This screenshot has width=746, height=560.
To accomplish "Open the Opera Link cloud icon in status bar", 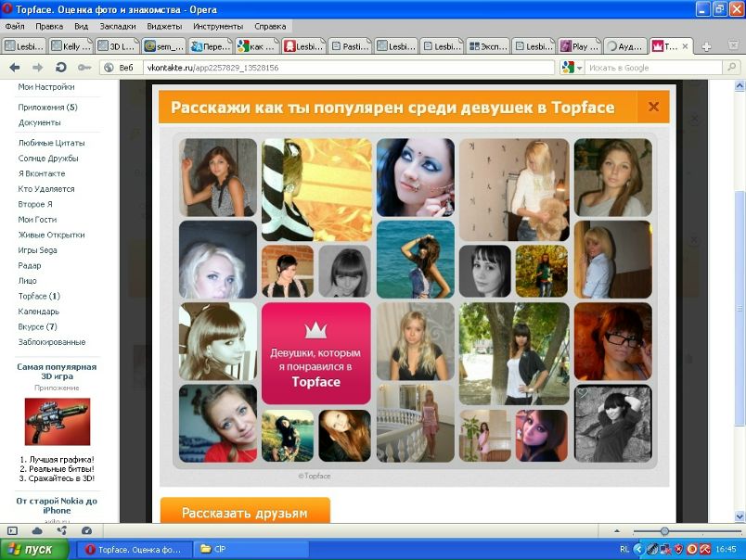I will pyautogui.click(x=37, y=530).
